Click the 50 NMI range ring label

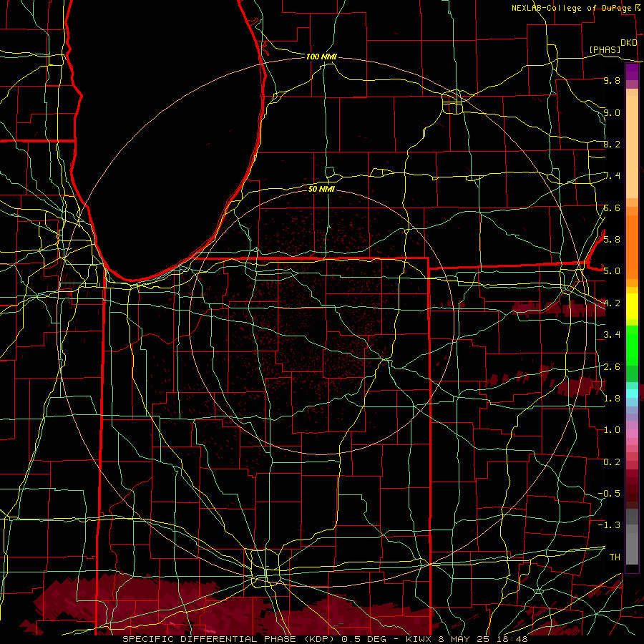tap(321, 189)
